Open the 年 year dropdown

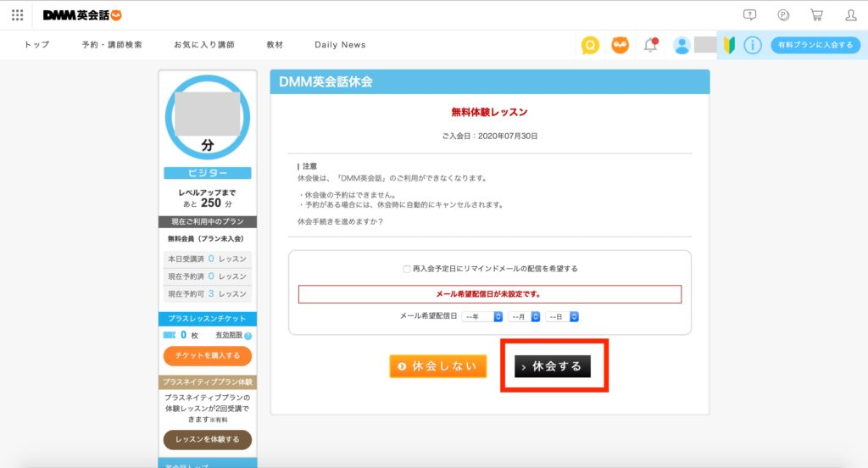pyautogui.click(x=482, y=316)
